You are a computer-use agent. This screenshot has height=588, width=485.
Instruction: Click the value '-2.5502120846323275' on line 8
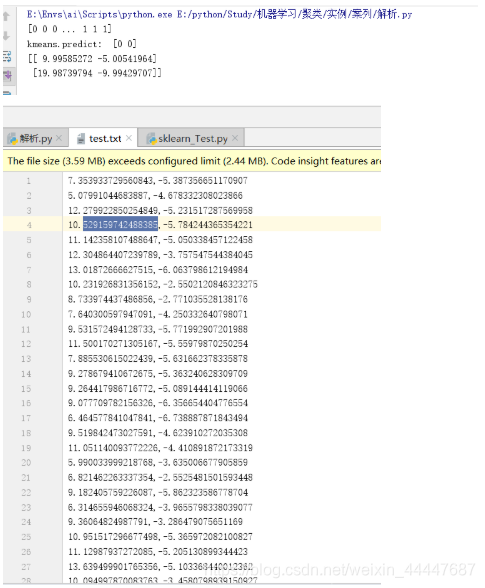210,284
